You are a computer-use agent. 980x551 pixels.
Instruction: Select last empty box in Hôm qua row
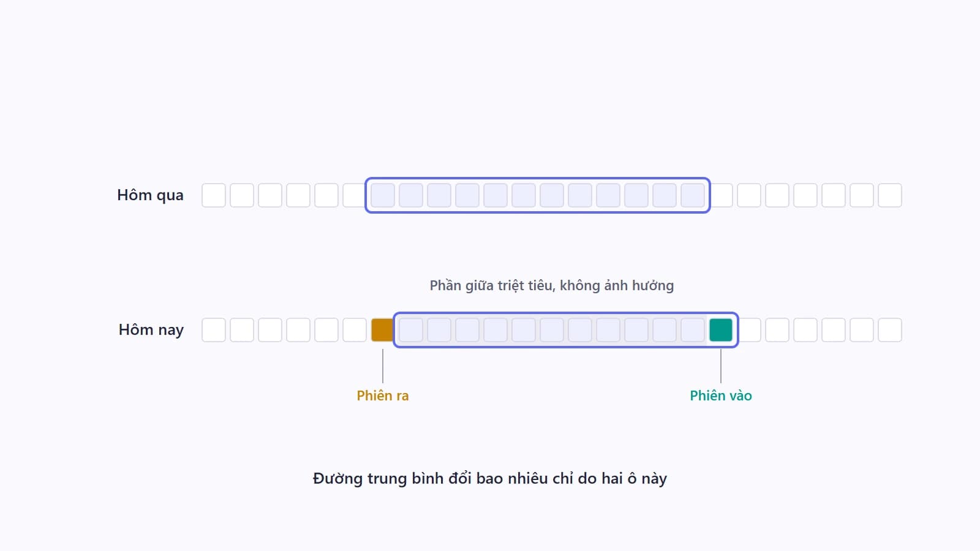click(890, 195)
